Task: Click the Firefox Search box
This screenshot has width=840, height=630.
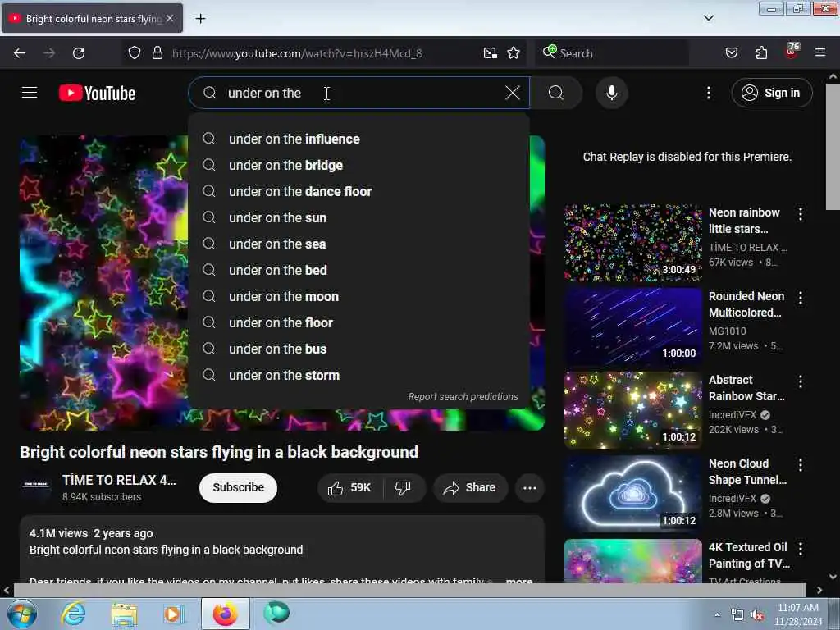Action: [x=610, y=53]
